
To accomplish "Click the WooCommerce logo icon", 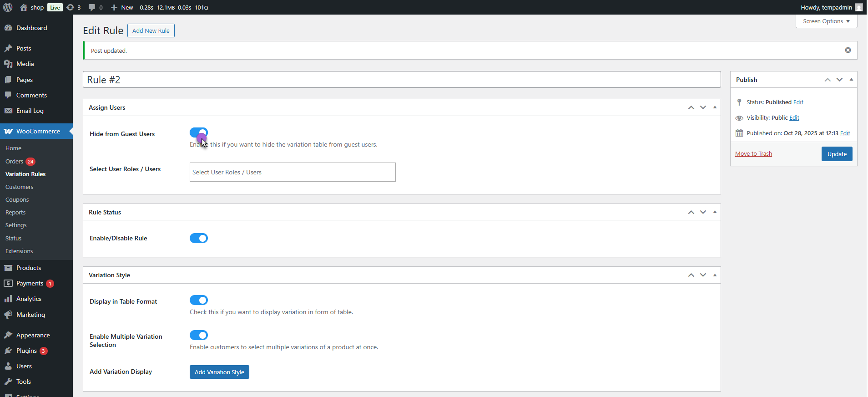I will coord(8,131).
